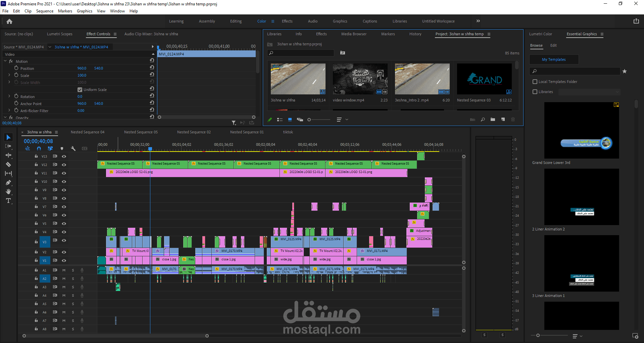Click the favorites star in Essential Graphics
Screen dimensions: 644x343
click(625, 71)
